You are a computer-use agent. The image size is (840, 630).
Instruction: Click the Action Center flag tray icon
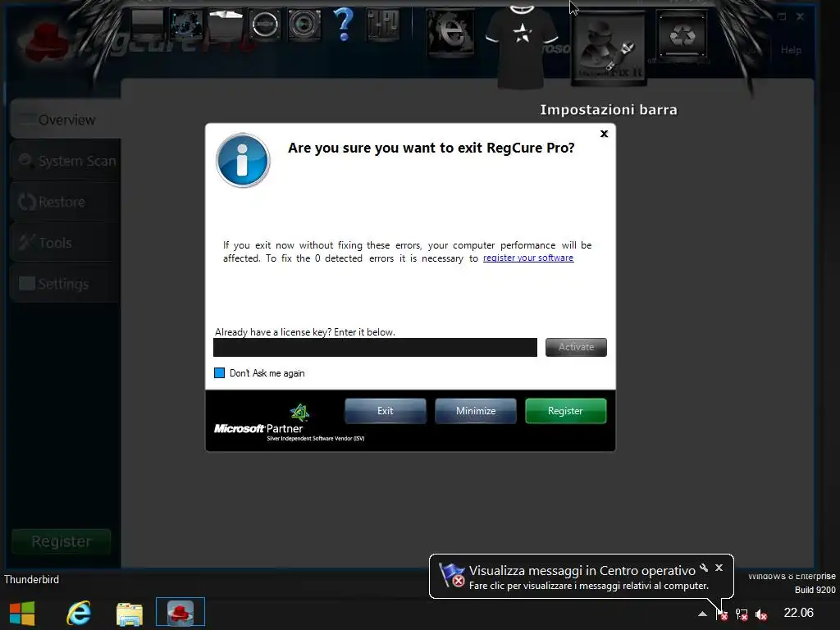click(x=722, y=614)
